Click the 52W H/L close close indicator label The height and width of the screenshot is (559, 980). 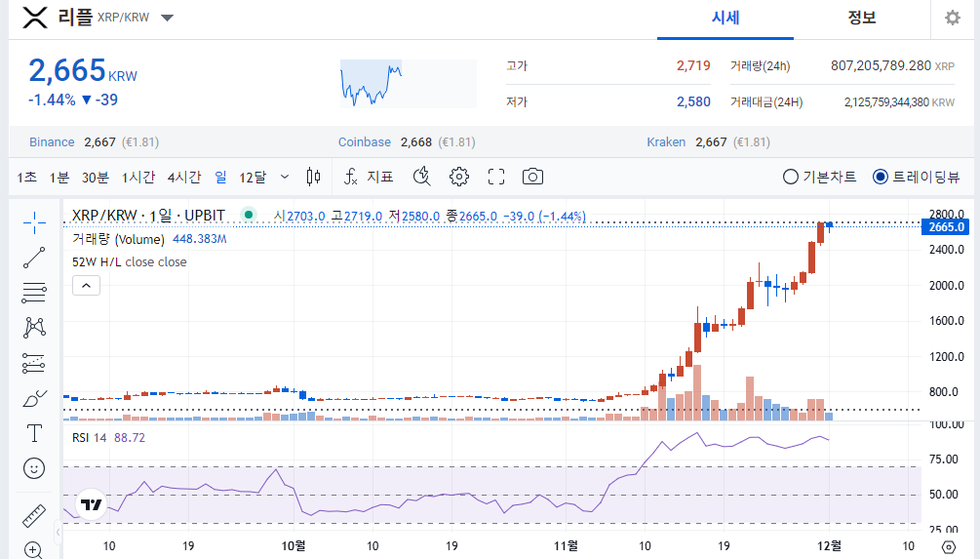130,262
